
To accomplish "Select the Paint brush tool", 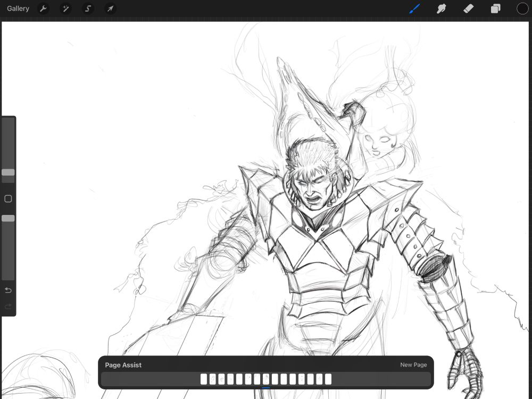I will click(x=414, y=8).
